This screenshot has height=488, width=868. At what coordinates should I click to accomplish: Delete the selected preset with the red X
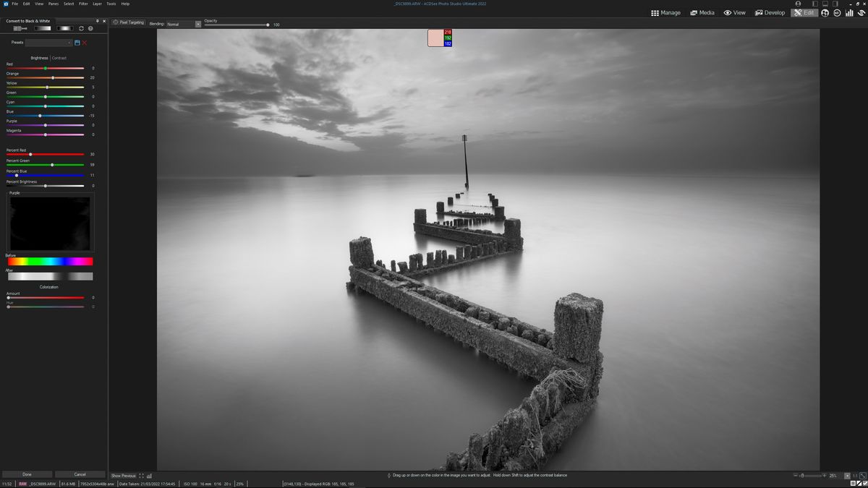click(x=84, y=42)
